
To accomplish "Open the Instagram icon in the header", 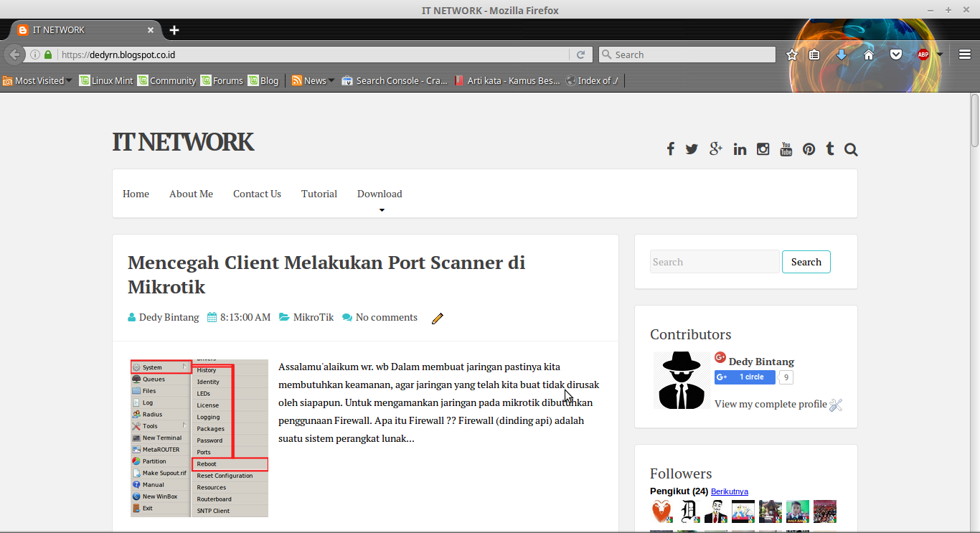I will pos(763,148).
